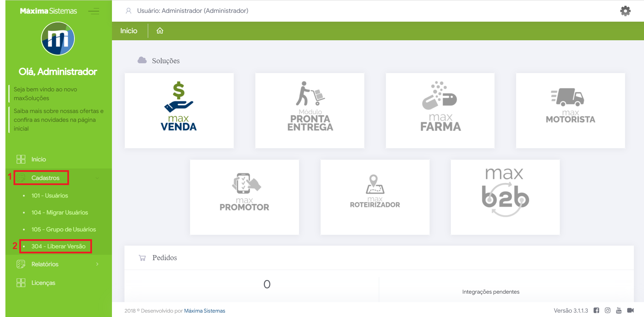Toggle the sidebar hamburger menu icon

[x=94, y=11]
